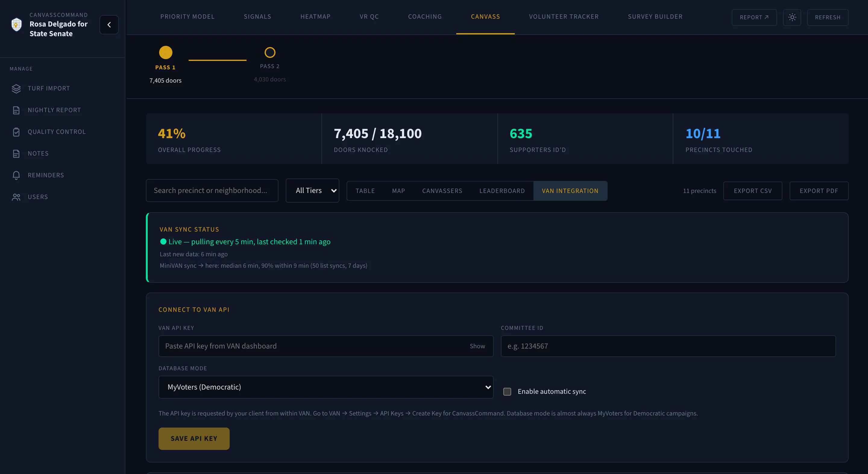
Task: Switch to Table view
Action: point(365,191)
